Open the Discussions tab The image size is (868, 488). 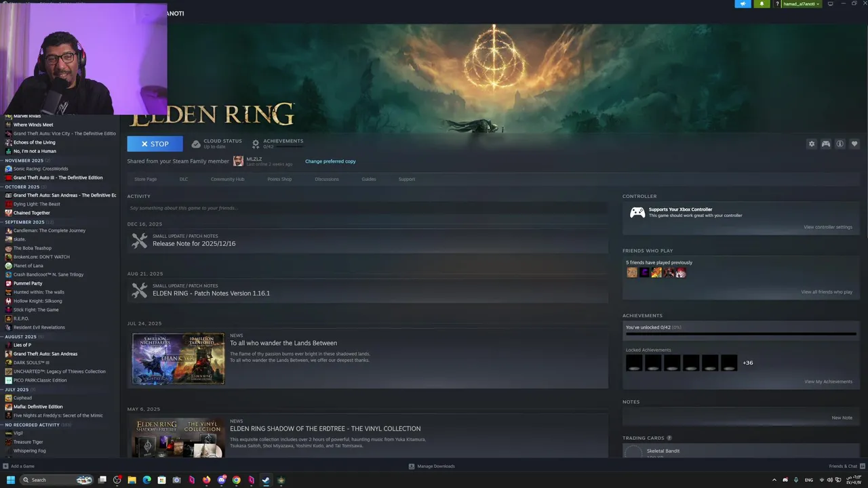point(327,179)
